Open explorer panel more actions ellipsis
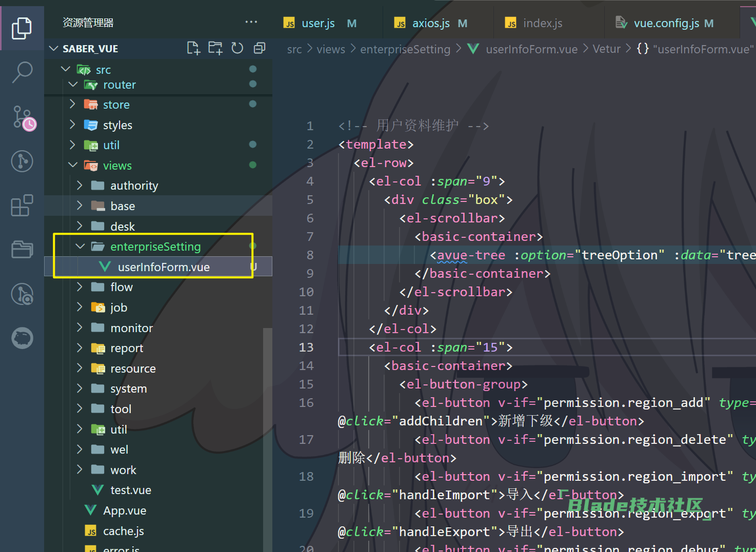This screenshot has width=756, height=552. [251, 22]
